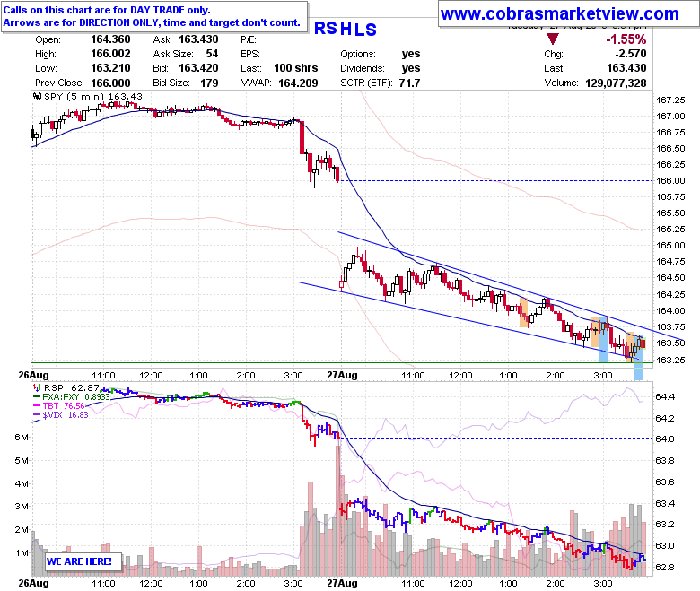This screenshot has height=591, width=700.
Task: Click the WE ARE HERE! label box
Action: tap(83, 561)
